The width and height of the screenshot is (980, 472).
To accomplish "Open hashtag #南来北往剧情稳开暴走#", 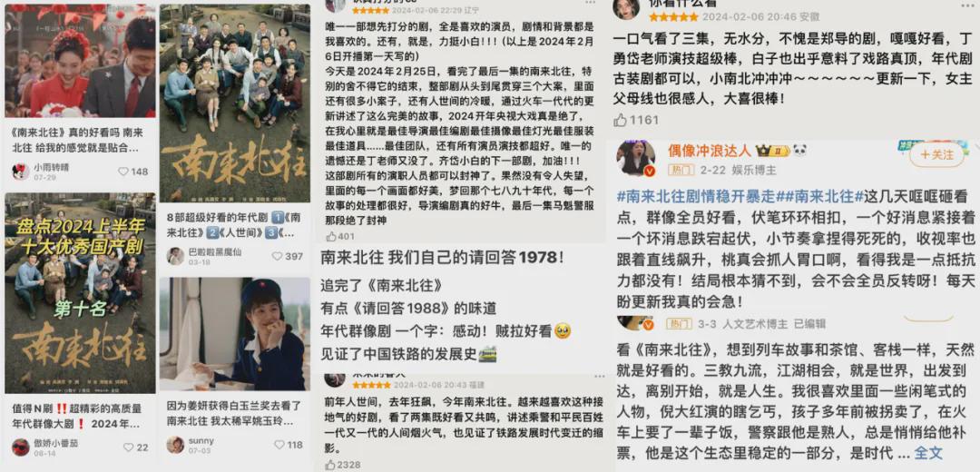I will point(697,196).
